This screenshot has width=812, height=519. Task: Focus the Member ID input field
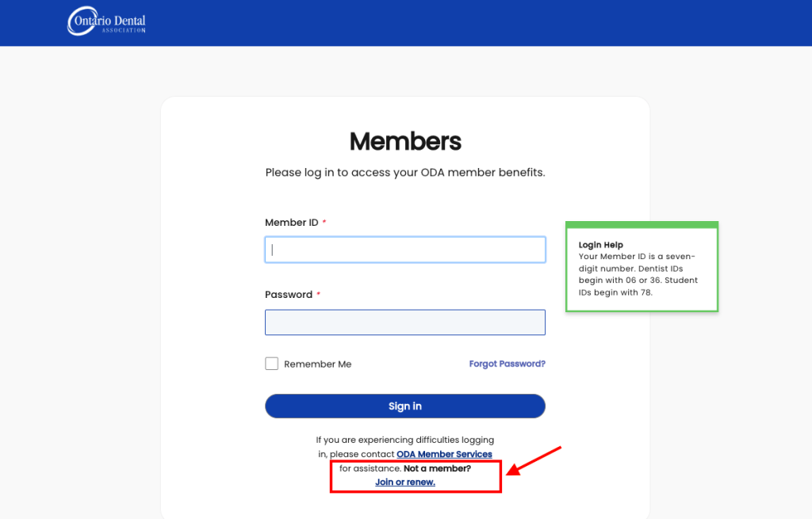click(405, 250)
